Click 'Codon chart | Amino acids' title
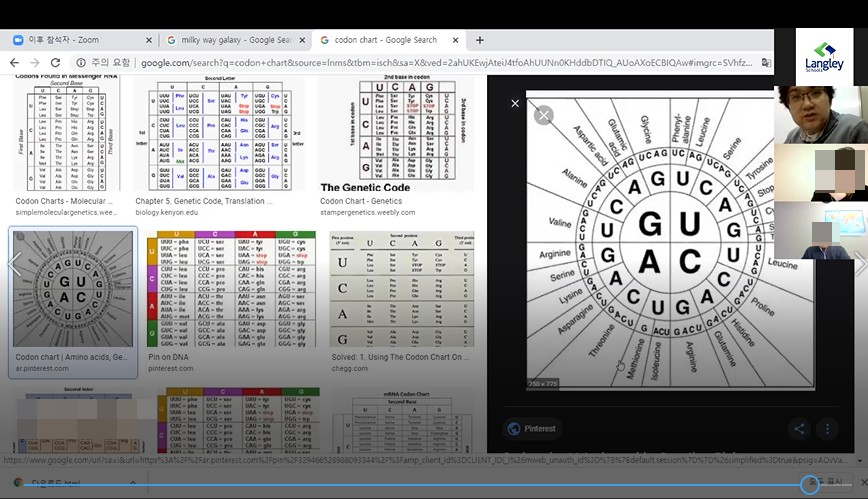This screenshot has width=868, height=499. [x=71, y=357]
